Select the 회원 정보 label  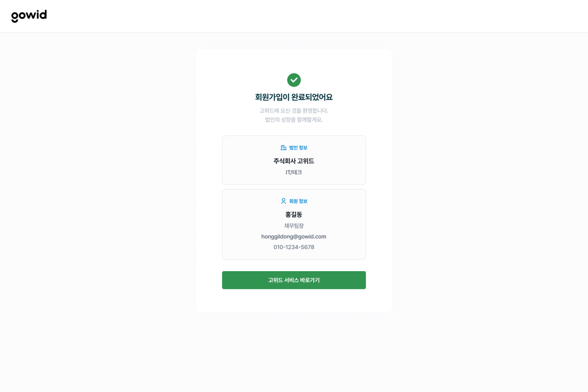(x=298, y=202)
